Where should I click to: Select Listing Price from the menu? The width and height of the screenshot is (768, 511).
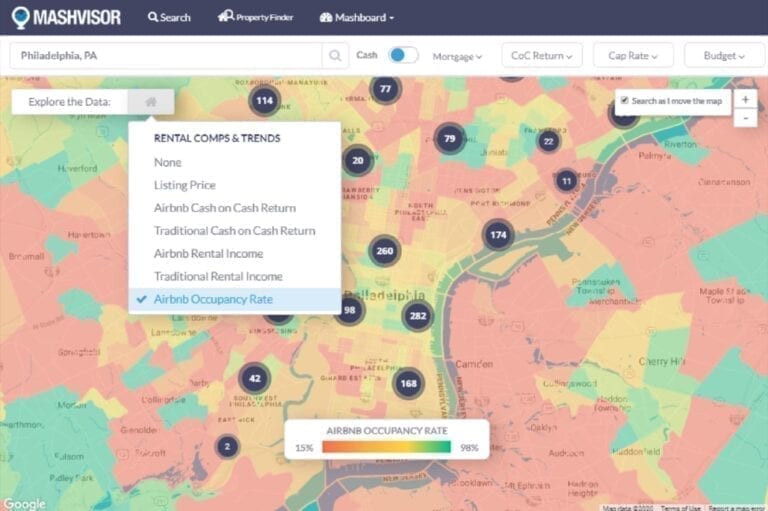point(184,185)
